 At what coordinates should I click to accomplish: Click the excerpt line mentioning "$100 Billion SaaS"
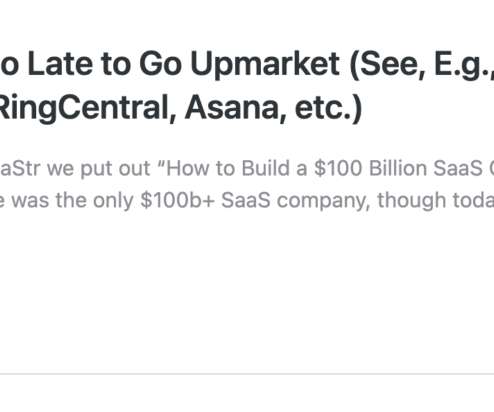tap(247, 168)
